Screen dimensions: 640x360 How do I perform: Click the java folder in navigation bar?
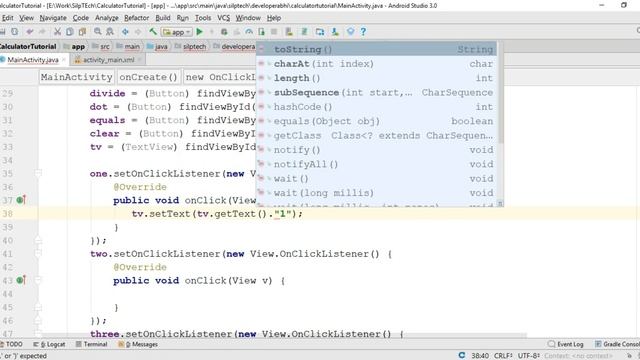click(x=157, y=47)
